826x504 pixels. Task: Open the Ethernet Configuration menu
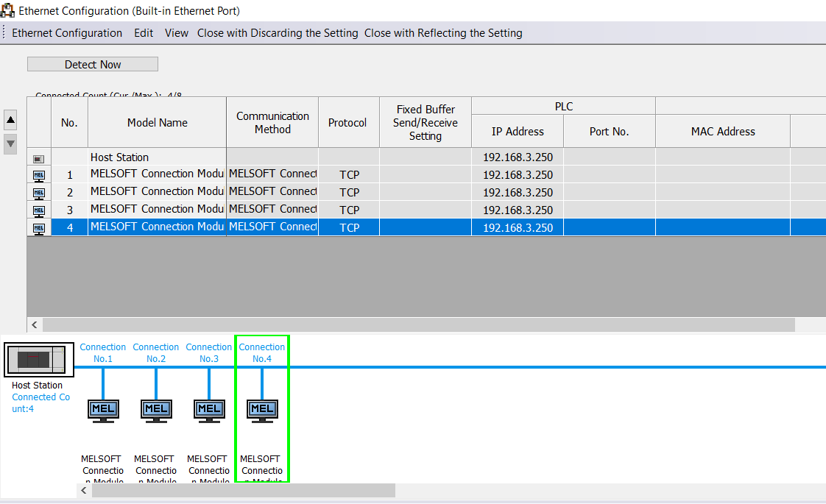coord(67,33)
